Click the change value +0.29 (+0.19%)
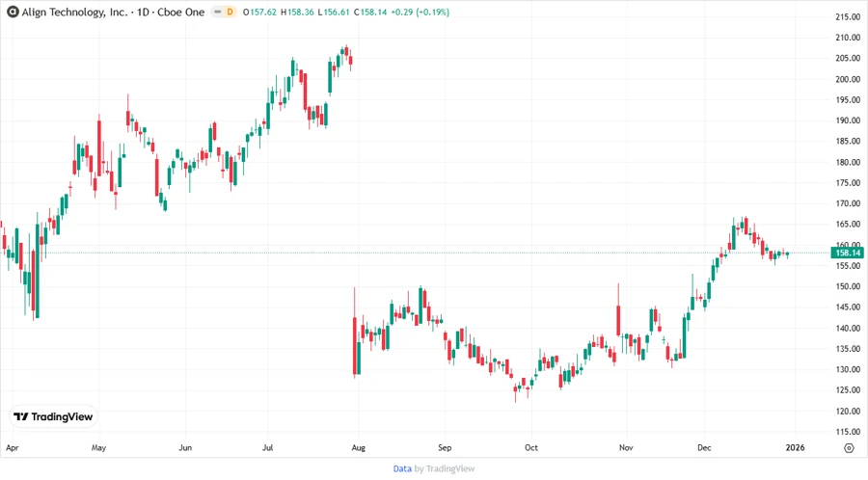868x480 pixels. click(x=420, y=12)
